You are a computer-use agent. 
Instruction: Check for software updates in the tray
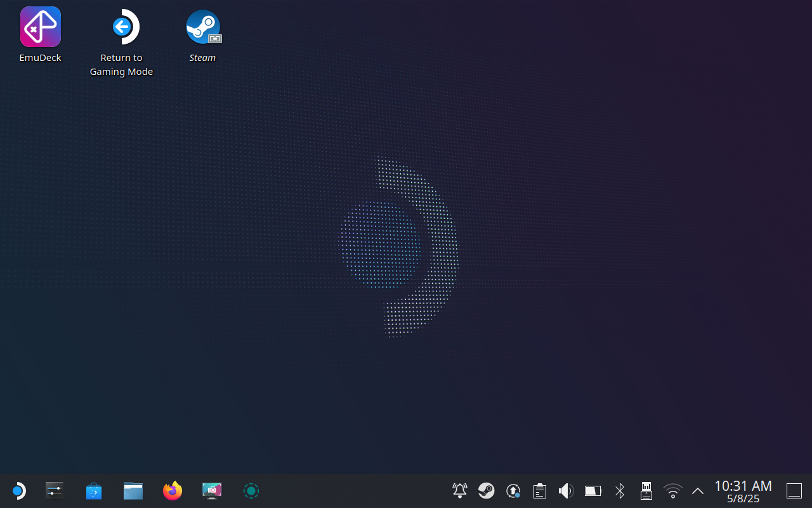513,490
